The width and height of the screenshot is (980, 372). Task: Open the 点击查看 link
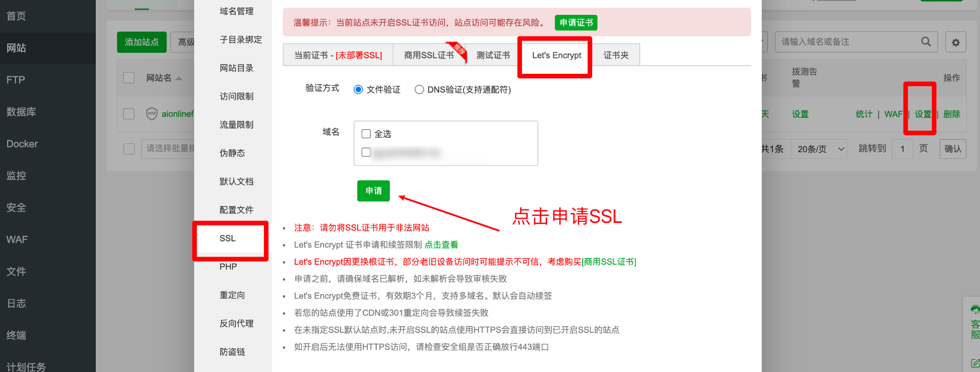[x=441, y=245]
